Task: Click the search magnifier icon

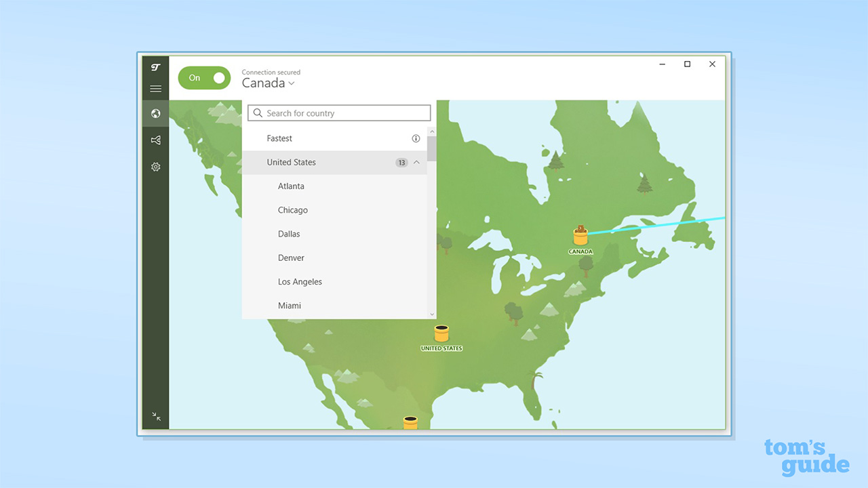Action: click(258, 113)
